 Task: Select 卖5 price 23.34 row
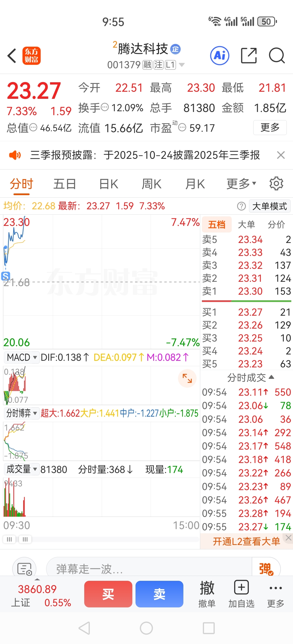point(246,240)
